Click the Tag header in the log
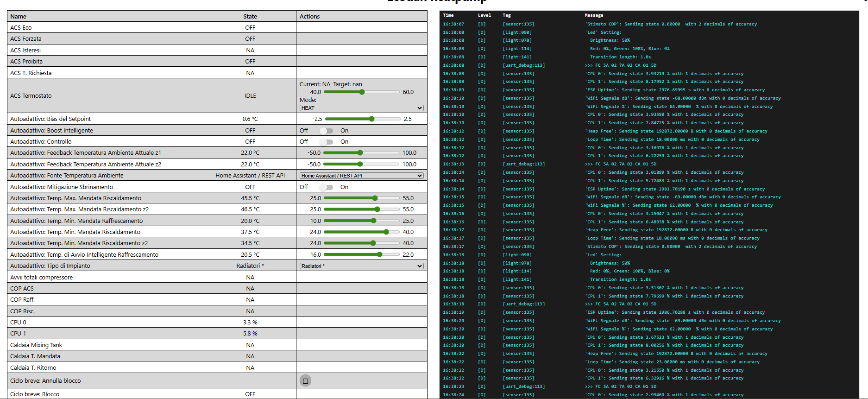Viewport: 868px width, 399px height. (x=507, y=15)
